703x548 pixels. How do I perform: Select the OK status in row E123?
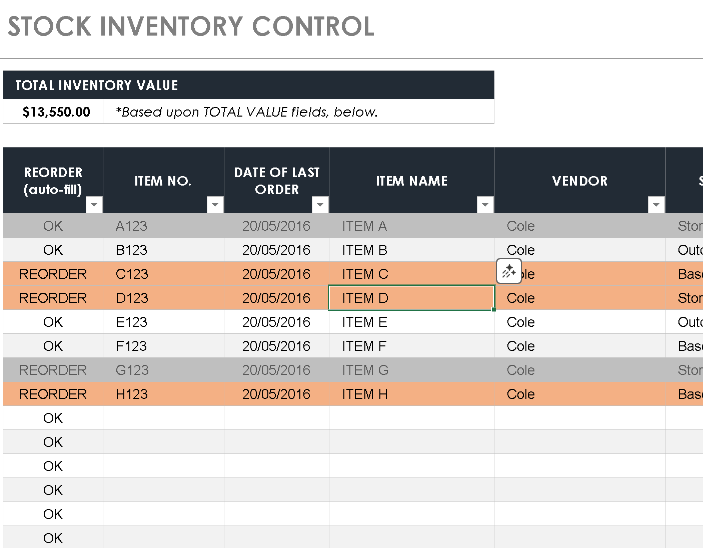(x=53, y=322)
